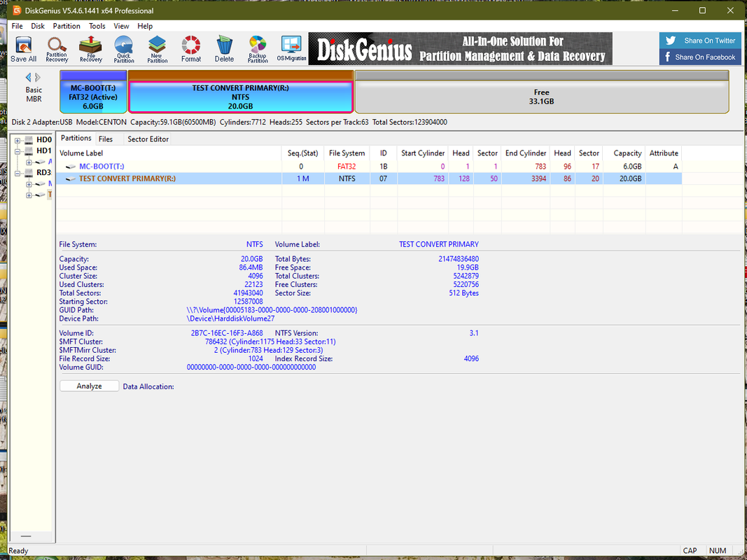Screen dimensions: 747x560
Task: Click the Start Cylinder column header
Action: click(423, 153)
